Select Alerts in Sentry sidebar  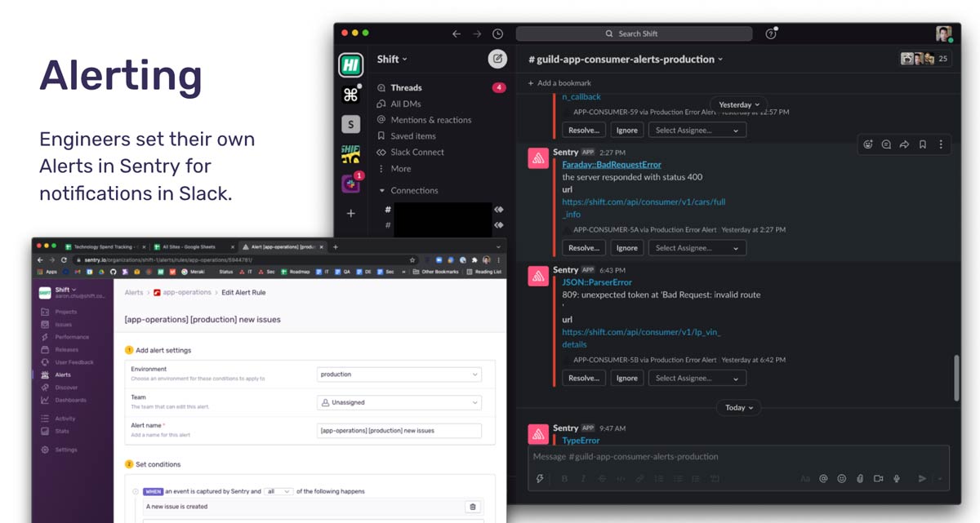[63, 375]
